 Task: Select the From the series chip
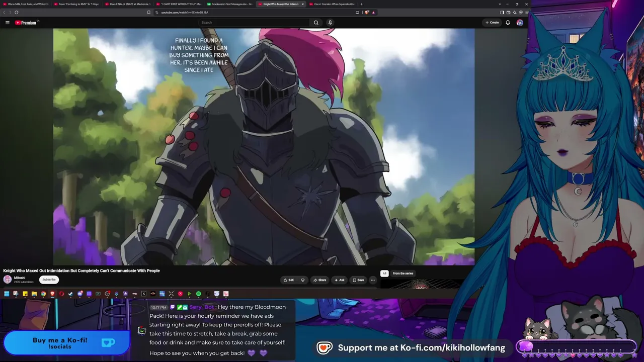403,274
